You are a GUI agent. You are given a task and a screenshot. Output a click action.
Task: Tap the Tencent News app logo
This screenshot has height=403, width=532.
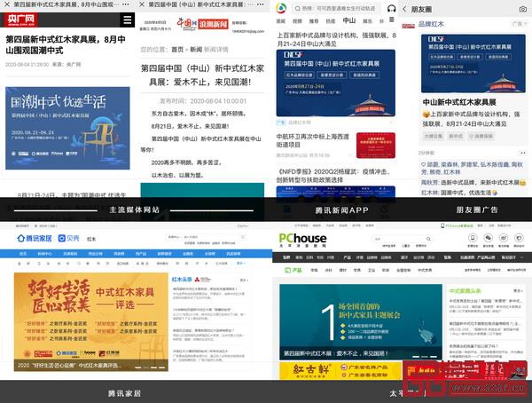(x=281, y=7)
